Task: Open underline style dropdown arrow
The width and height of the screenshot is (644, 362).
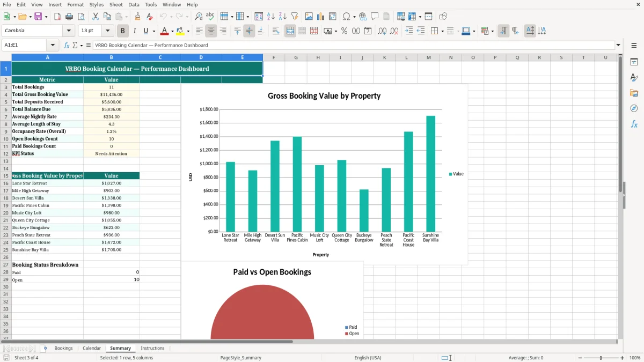Action: pyautogui.click(x=153, y=31)
